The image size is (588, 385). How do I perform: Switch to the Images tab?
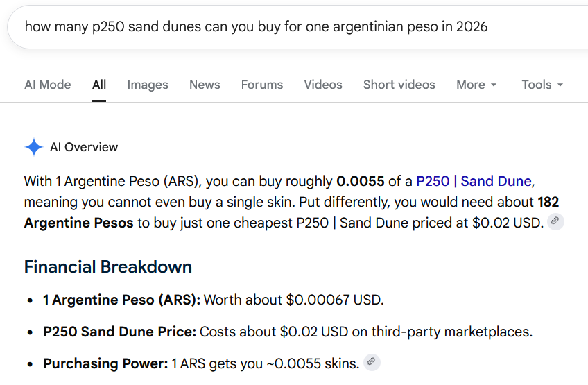click(148, 85)
